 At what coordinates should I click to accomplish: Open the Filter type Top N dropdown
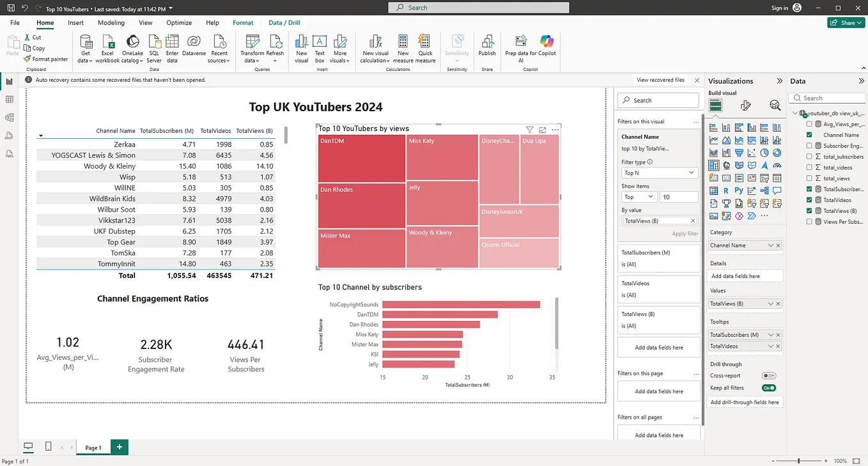click(660, 173)
